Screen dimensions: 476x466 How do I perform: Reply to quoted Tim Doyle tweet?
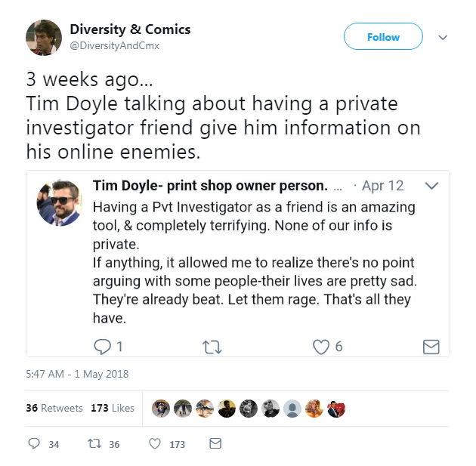pos(102,347)
